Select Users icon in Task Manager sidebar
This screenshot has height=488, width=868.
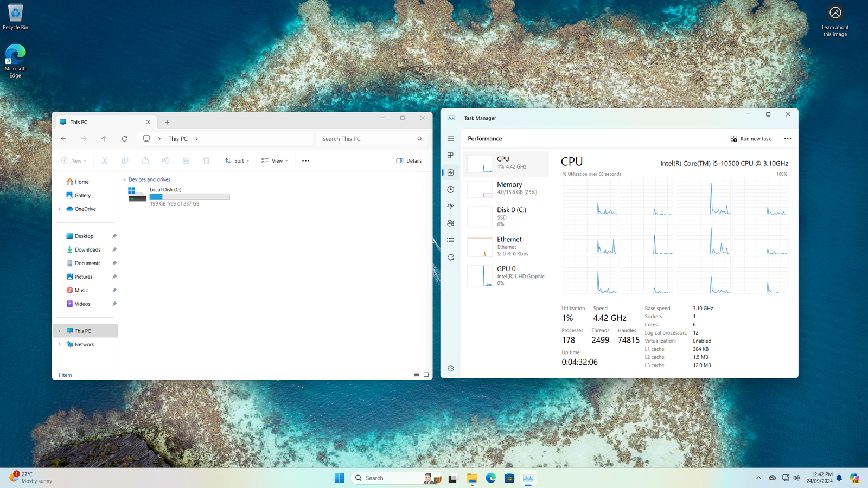coord(450,223)
